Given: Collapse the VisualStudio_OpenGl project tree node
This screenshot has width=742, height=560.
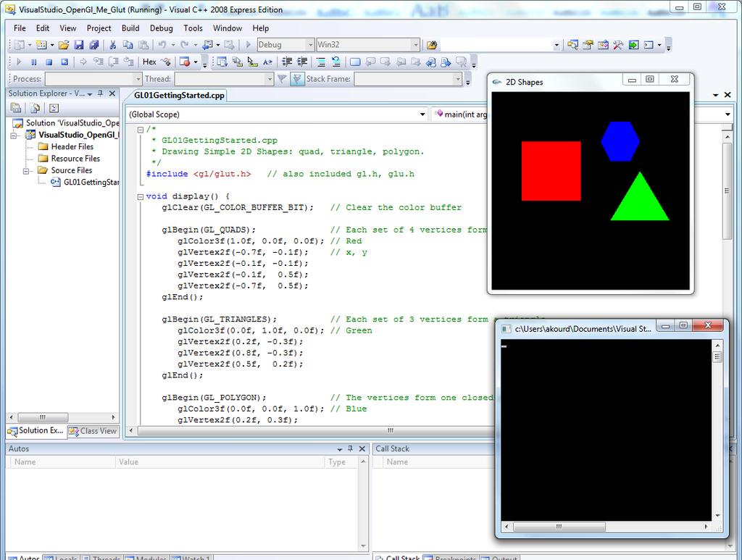Looking at the screenshot, I should [14, 135].
